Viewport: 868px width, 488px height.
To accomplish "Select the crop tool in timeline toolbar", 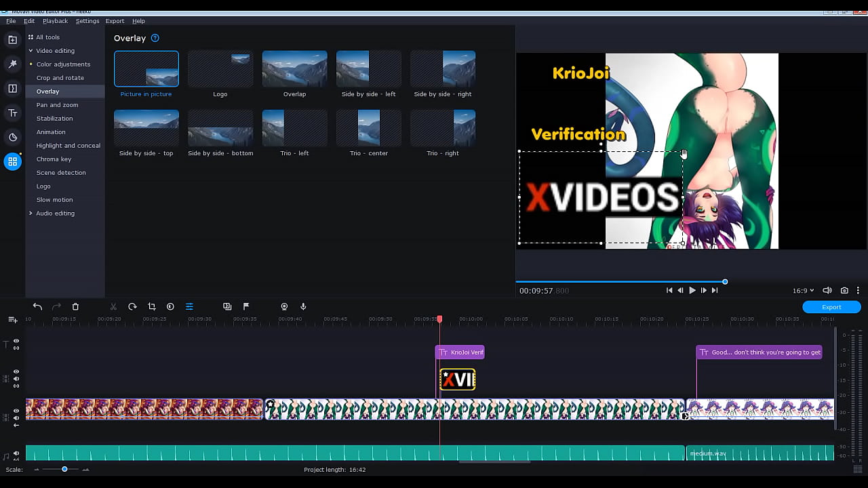I will [x=151, y=307].
